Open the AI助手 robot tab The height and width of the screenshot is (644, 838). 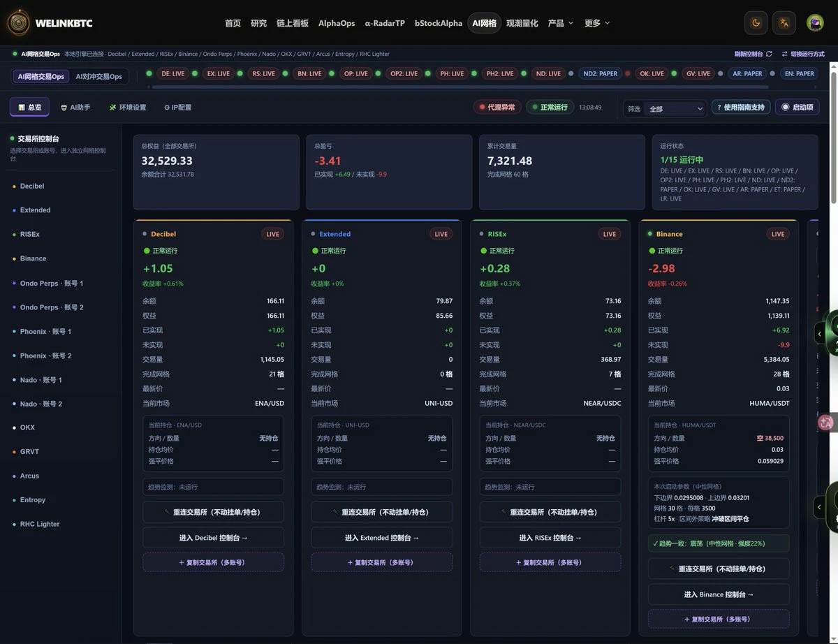click(x=75, y=108)
